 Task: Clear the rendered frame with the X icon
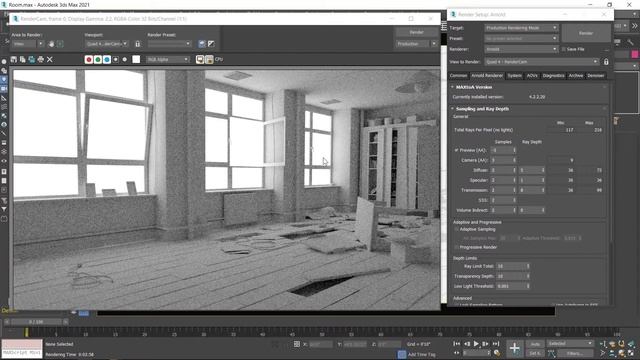[49, 60]
